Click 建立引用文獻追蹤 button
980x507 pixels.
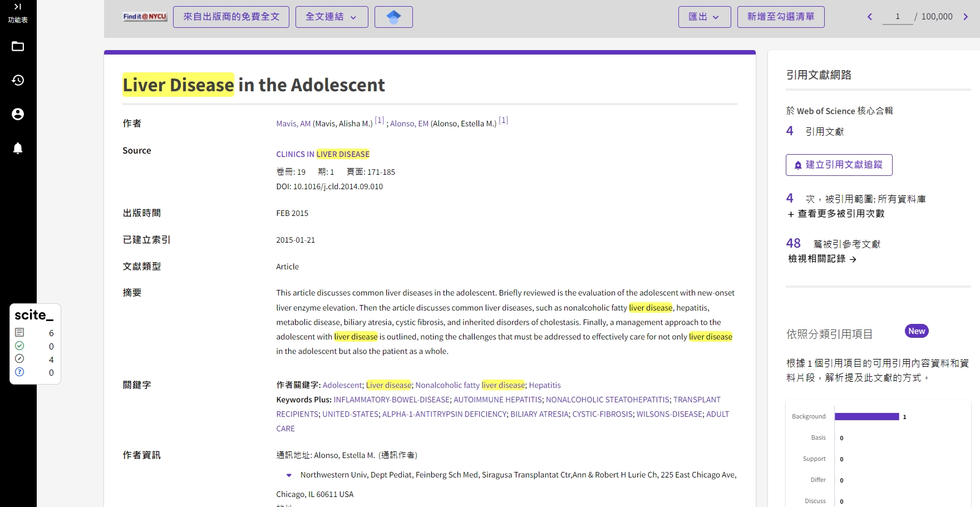point(839,165)
